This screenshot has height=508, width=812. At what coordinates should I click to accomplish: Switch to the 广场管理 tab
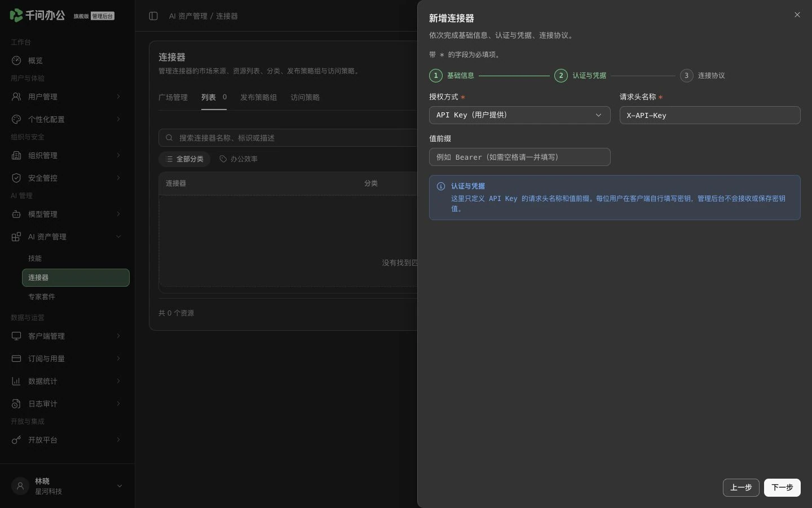pyautogui.click(x=173, y=97)
